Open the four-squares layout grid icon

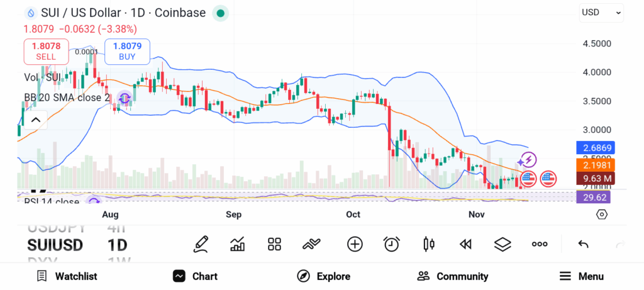[x=274, y=244]
